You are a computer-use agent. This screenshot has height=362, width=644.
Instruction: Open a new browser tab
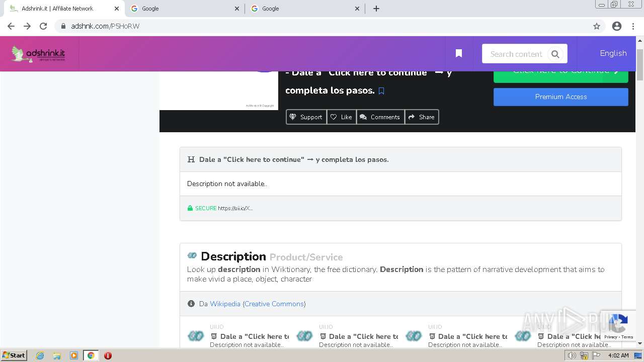click(376, 9)
